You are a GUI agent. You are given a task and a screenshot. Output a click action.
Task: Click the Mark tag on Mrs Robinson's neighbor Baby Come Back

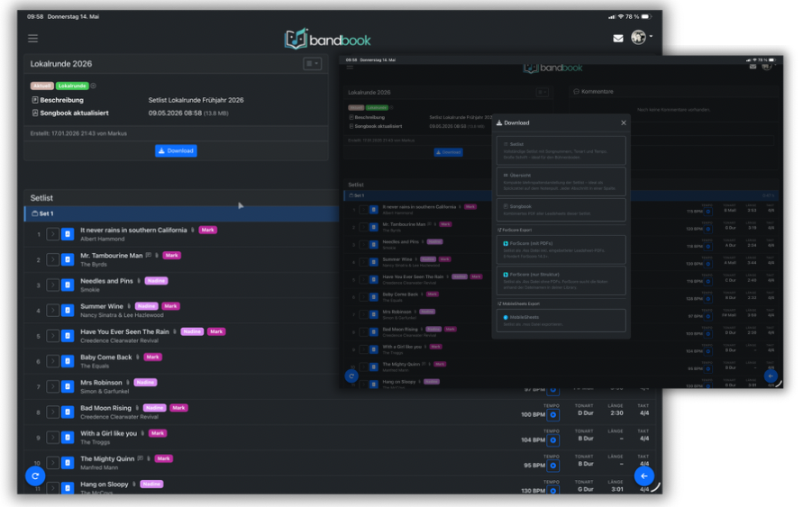coord(153,357)
